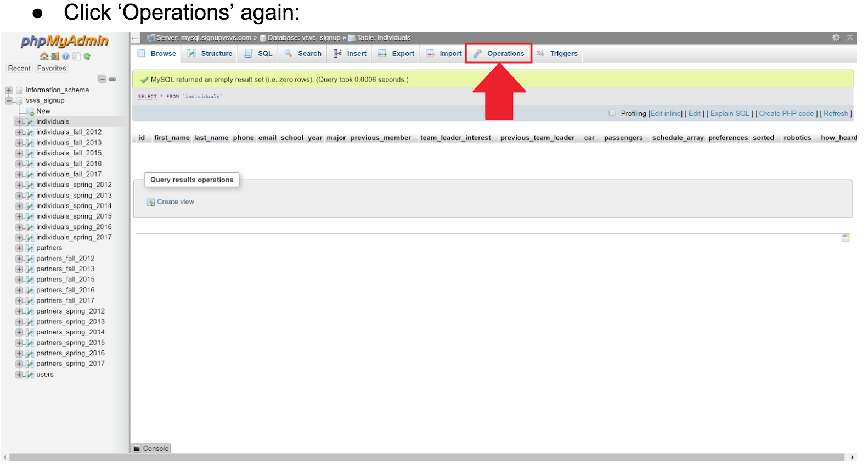Click the first_name column header
The image size is (868, 469).
click(x=172, y=138)
